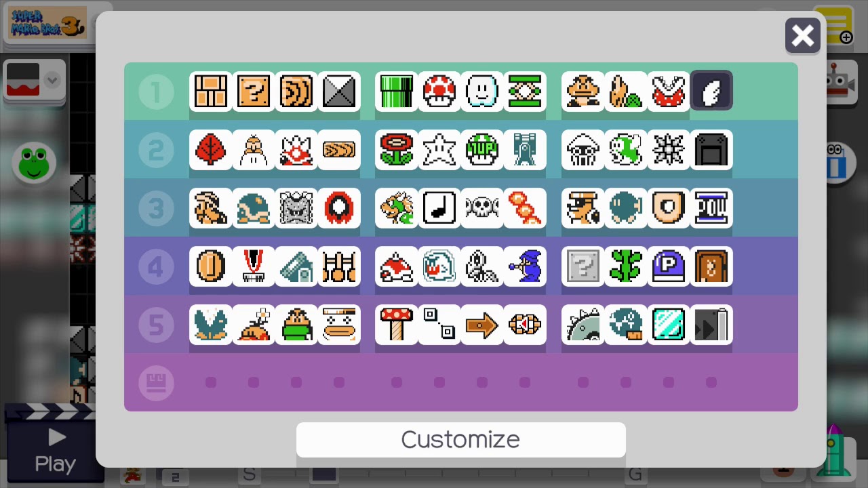The height and width of the screenshot is (488, 868).
Task: Choose the gold Coin item
Action: coord(211,266)
